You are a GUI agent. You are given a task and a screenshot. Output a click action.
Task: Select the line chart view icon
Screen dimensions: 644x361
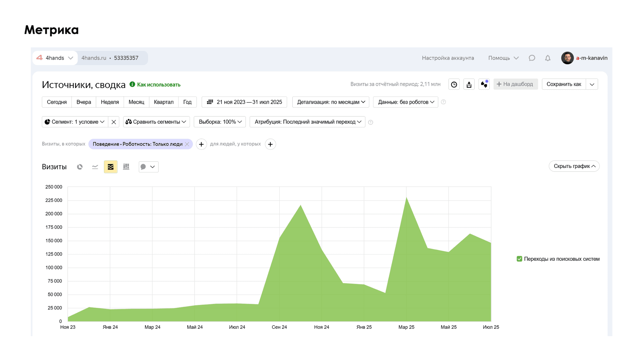pyautogui.click(x=95, y=167)
